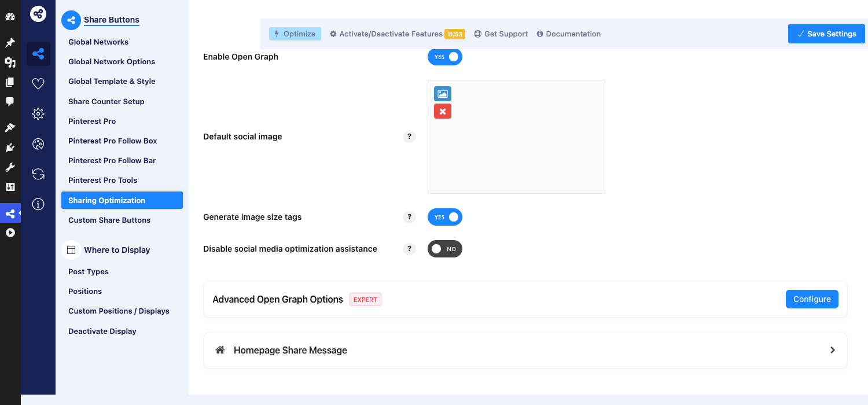The image size is (868, 405).
Task: Open the gear settings section in navy sidebar
Action: point(38,114)
